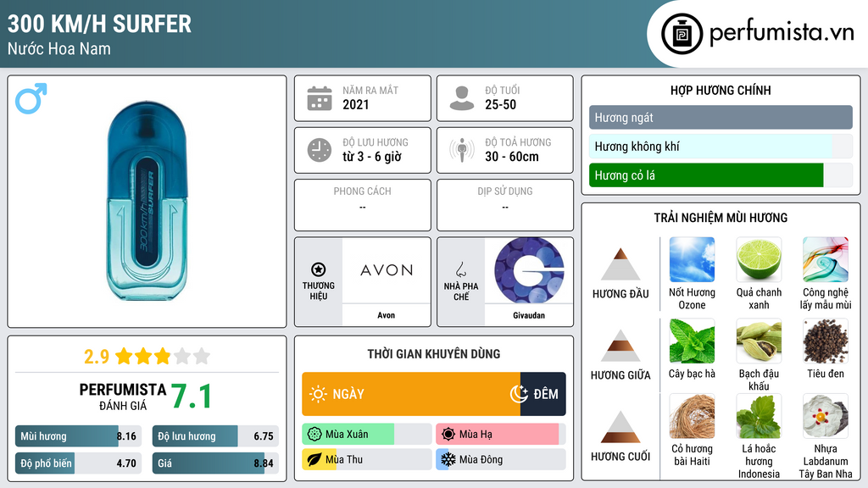Select the Lá hoắc hương Indonesia image
This screenshot has height=488, width=868.
(759, 416)
